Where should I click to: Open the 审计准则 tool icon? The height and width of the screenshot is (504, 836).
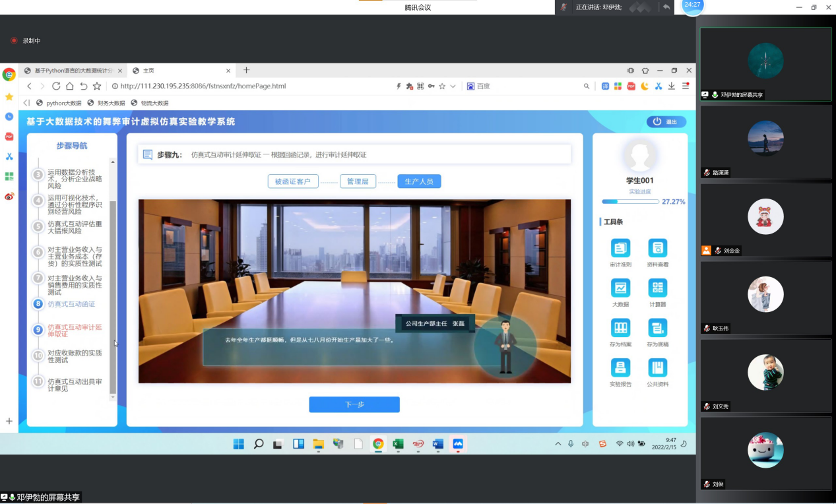pos(620,249)
